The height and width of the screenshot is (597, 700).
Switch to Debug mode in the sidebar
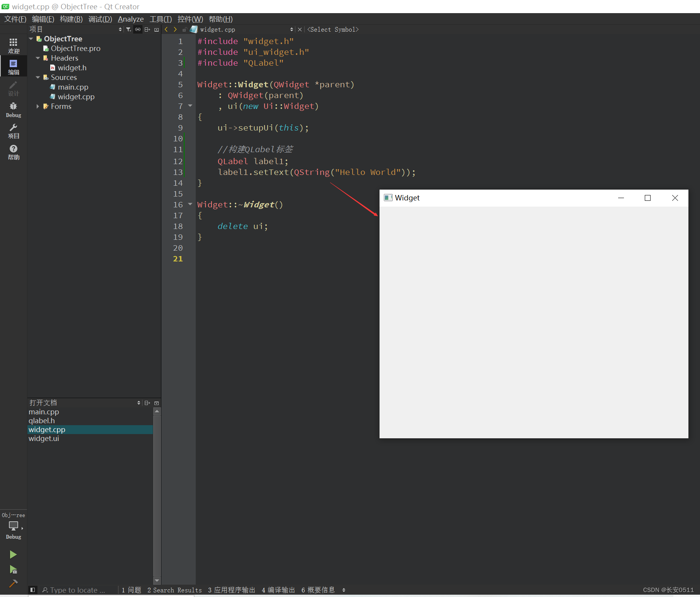click(x=14, y=110)
